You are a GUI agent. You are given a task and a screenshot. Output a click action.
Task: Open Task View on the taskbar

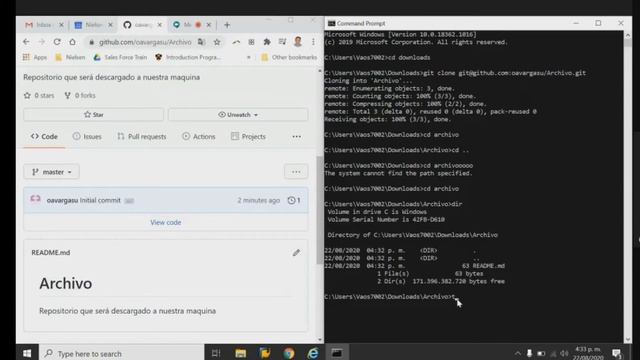216,353
